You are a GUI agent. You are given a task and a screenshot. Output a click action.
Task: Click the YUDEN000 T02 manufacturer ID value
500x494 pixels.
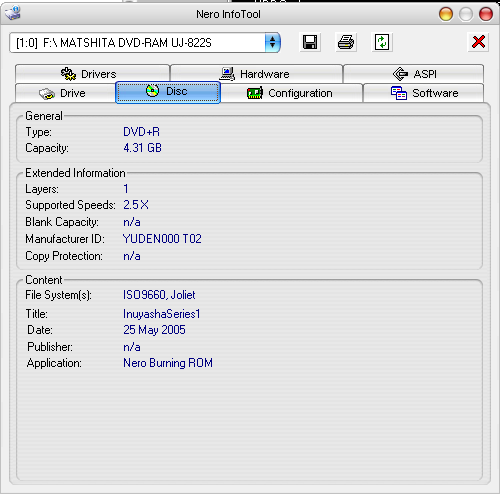pyautogui.click(x=162, y=239)
